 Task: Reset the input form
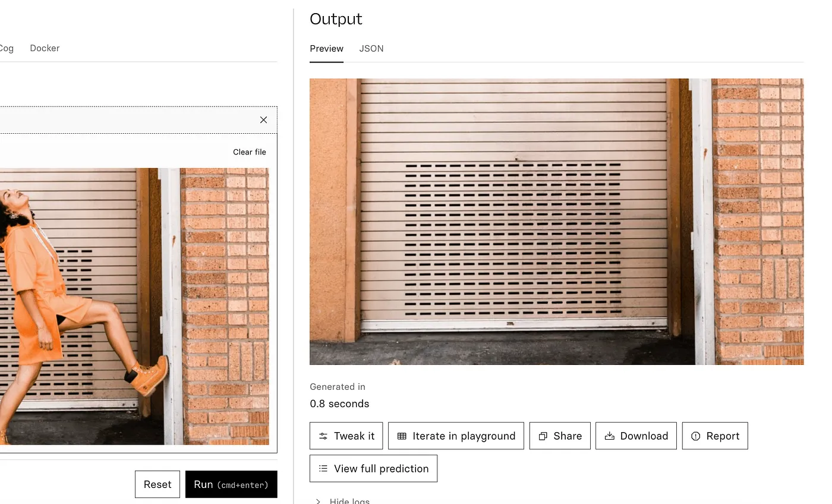point(157,484)
